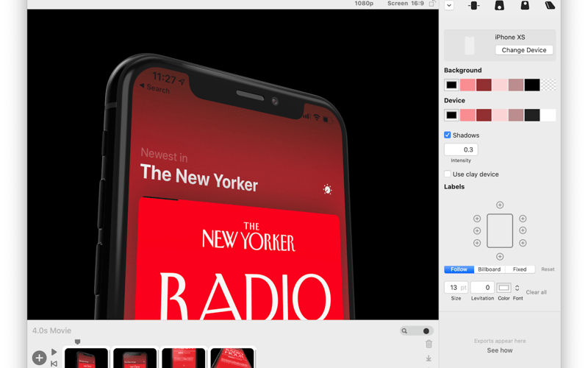Select the Billboard label mode

point(490,269)
